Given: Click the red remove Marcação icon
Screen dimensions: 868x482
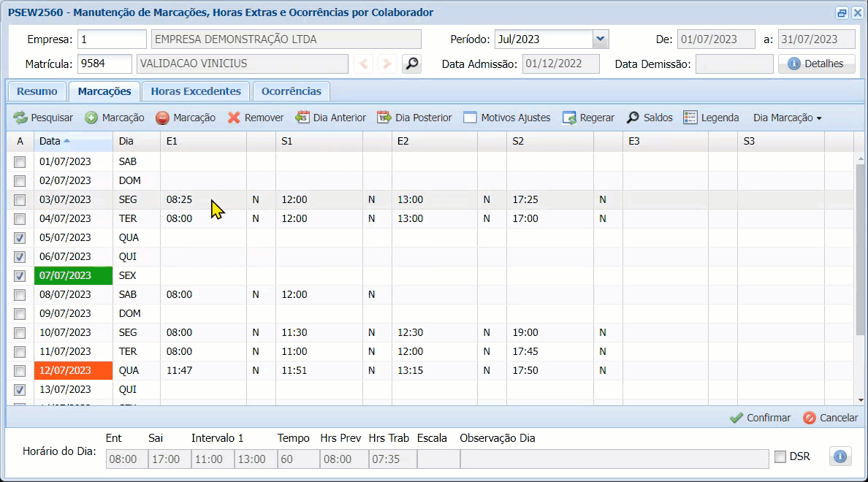Looking at the screenshot, I should [162, 118].
